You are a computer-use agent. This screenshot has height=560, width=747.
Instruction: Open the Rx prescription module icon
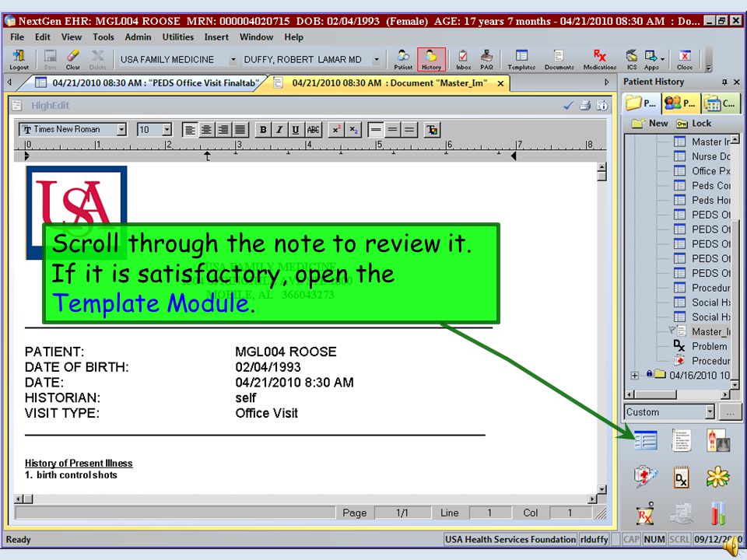coord(645,514)
